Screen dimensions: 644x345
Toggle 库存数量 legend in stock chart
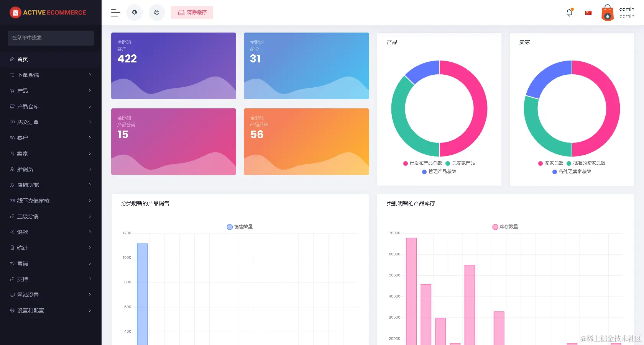(x=505, y=227)
